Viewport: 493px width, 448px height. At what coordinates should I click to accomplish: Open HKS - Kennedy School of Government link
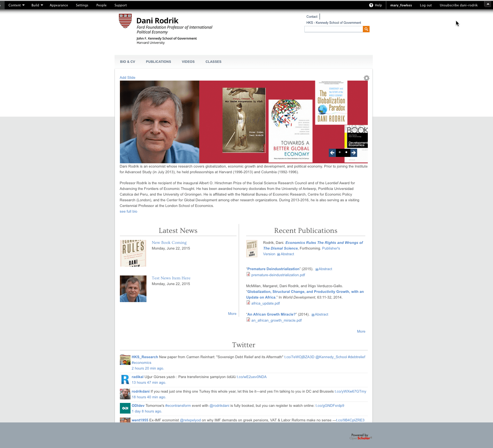coord(334,23)
